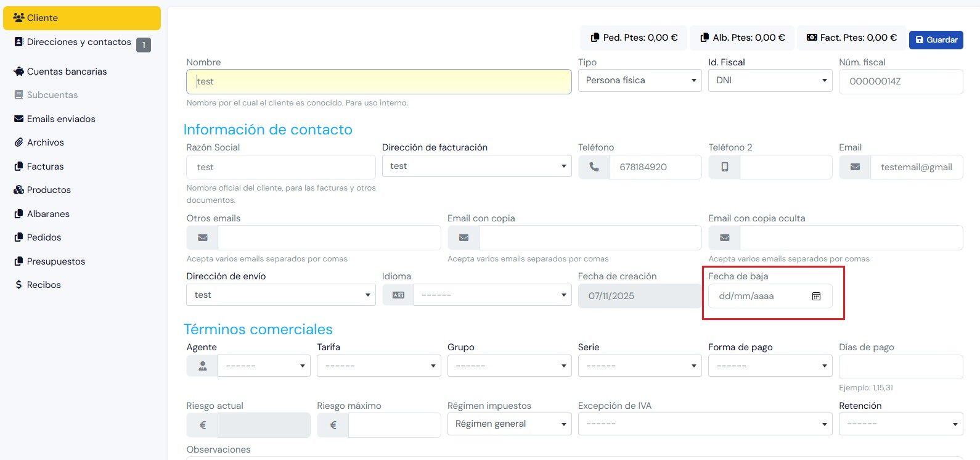Focus the Días de pago input field
This screenshot has width=980, height=460.
(900, 367)
